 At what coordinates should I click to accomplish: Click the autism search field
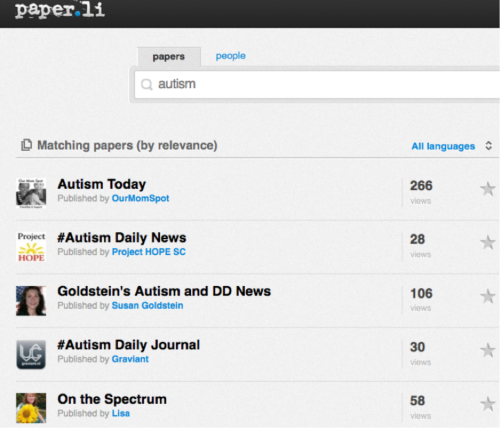point(317,84)
